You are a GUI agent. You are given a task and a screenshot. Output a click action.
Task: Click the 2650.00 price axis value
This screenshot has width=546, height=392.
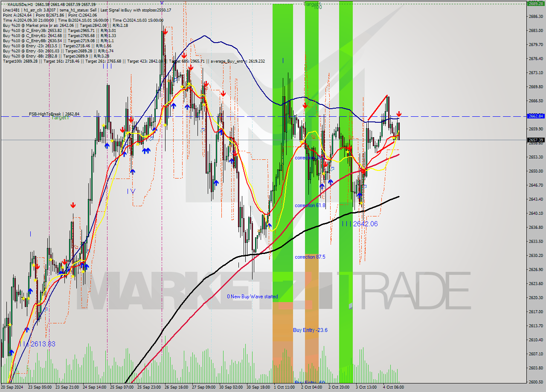[535, 171]
